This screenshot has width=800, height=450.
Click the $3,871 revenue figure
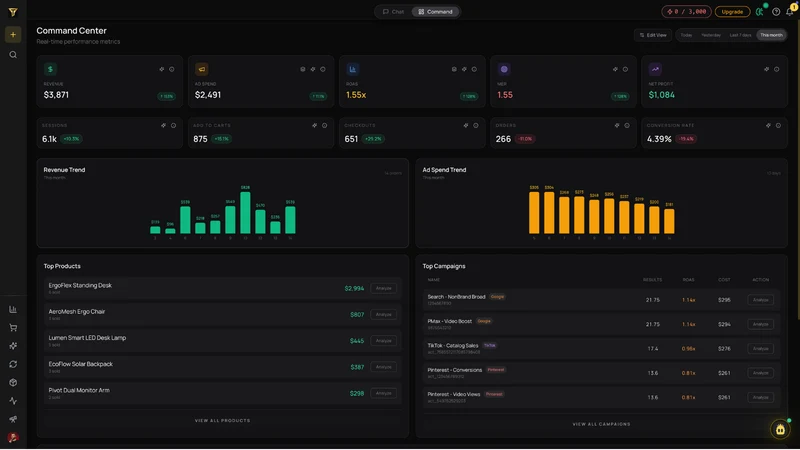click(56, 95)
